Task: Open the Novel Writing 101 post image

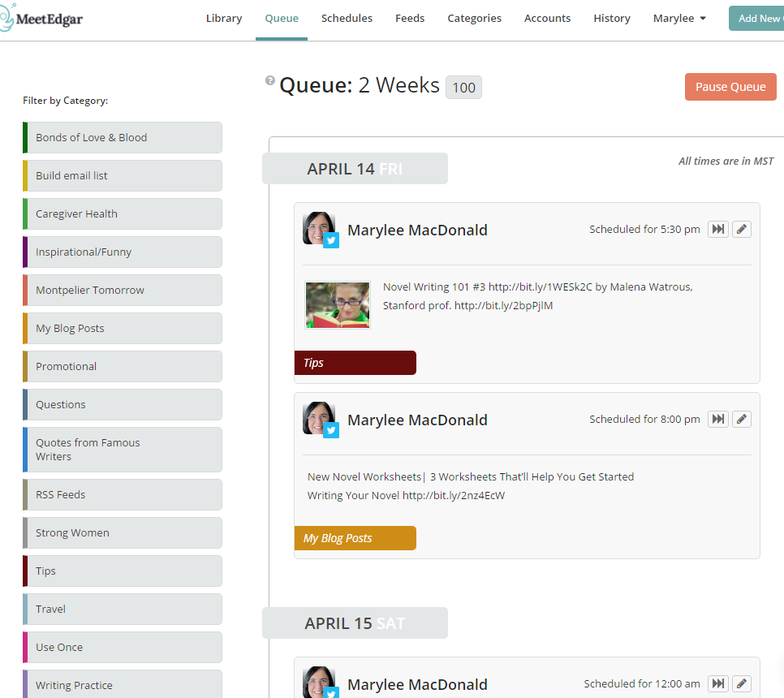Action: [x=338, y=305]
